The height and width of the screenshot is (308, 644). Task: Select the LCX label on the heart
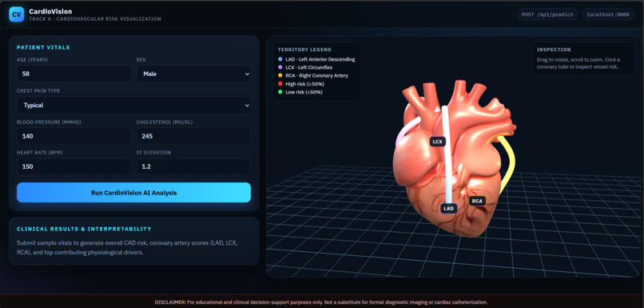(438, 142)
